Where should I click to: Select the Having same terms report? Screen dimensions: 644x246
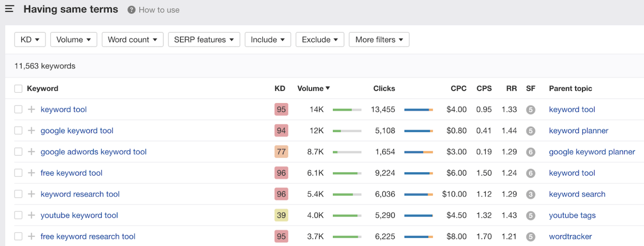(70, 9)
